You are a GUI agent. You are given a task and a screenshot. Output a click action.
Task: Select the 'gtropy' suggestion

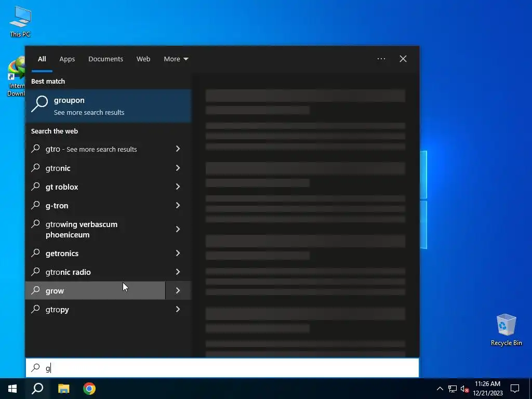[96, 309]
